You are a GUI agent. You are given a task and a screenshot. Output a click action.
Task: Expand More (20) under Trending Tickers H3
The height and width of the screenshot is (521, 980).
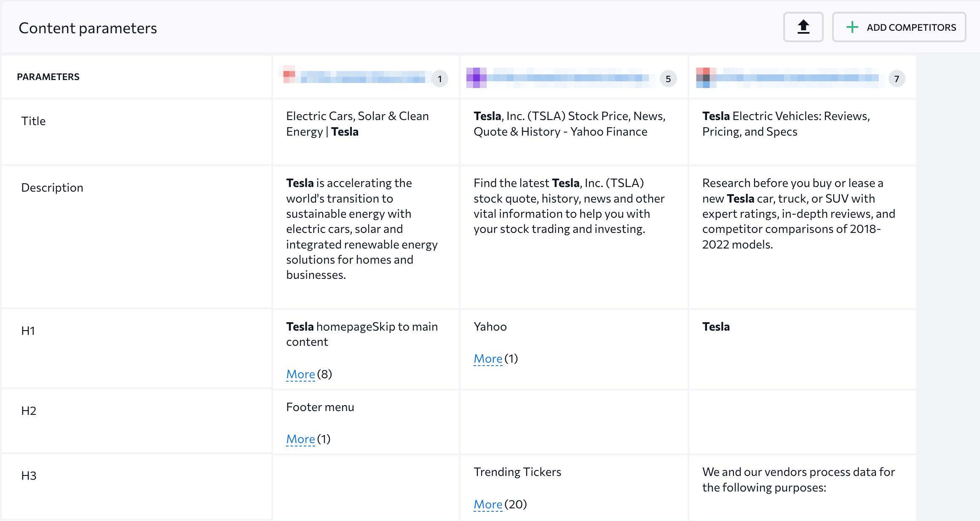click(488, 504)
